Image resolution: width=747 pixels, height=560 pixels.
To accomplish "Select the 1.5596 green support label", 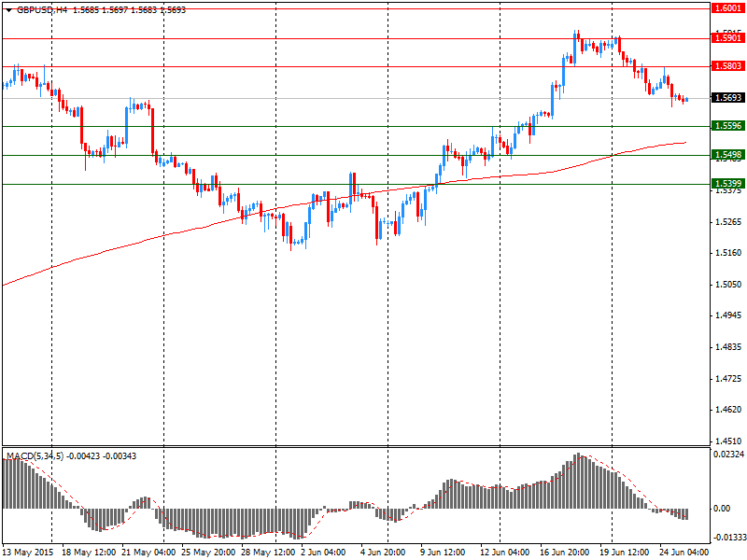I will pyautogui.click(x=728, y=126).
